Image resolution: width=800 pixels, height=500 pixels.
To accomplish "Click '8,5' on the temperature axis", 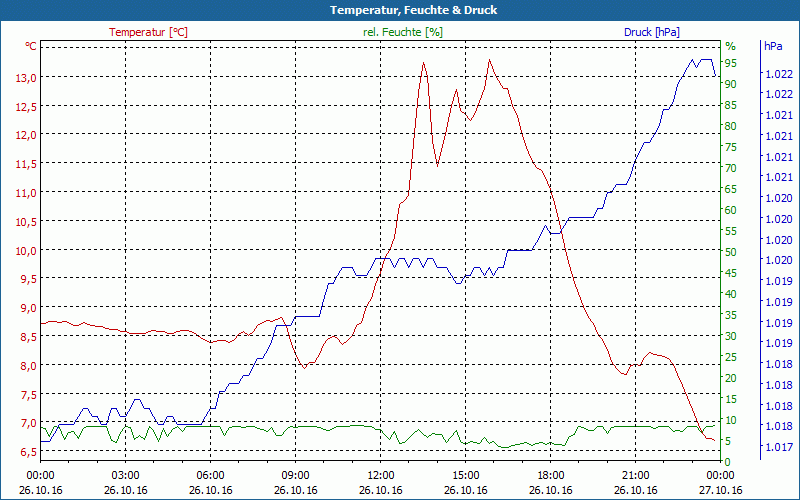I will [x=29, y=337].
